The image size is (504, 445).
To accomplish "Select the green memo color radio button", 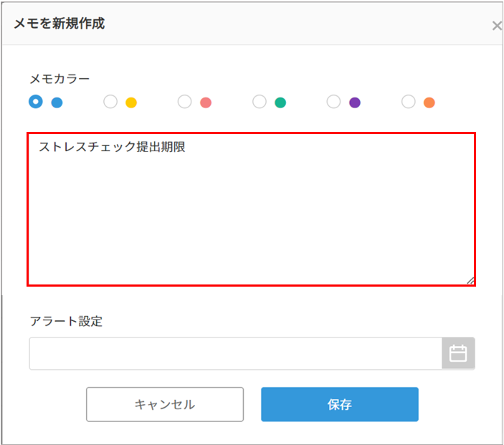I will point(260,102).
